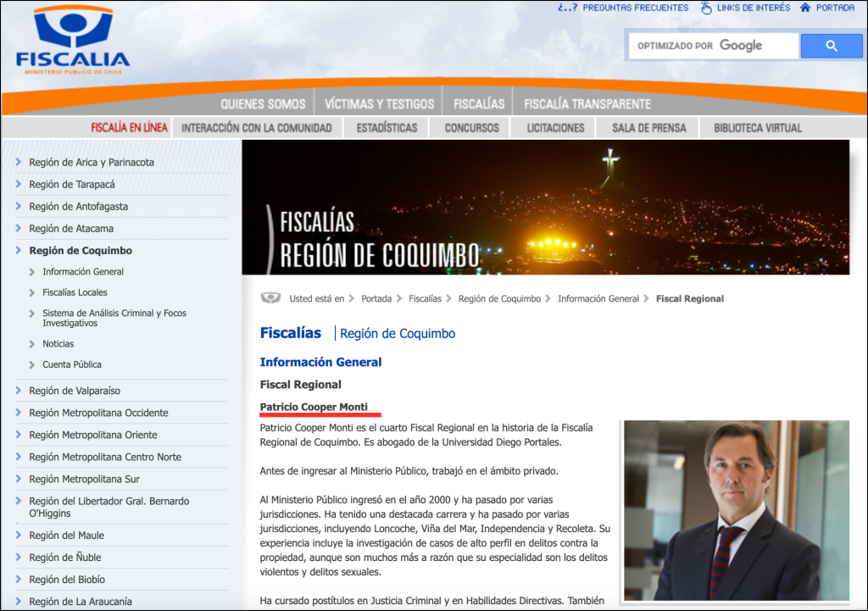Screen dimensions: 868x611
Task: Click the home icon beside Portada
Action: 805,8
